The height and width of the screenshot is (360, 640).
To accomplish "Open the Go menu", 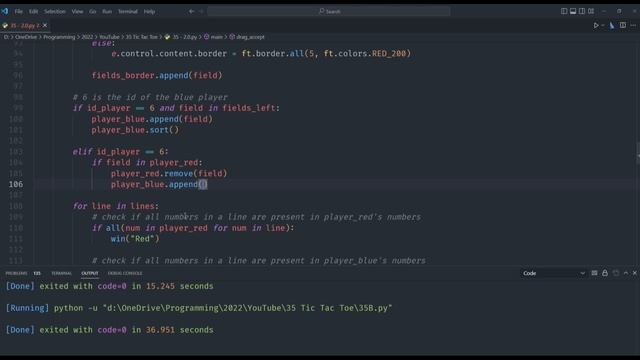I will 93,11.
